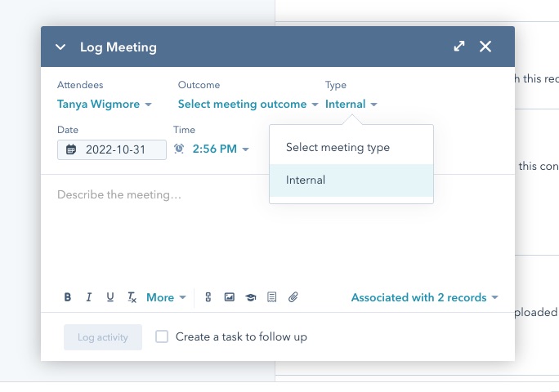The image size is (559, 392).
Task: Toggle italic text formatting
Action: [x=89, y=298]
